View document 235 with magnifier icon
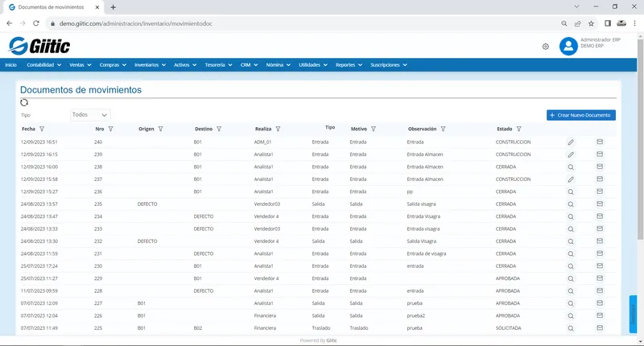Image resolution: width=644 pixels, height=346 pixels. pyautogui.click(x=571, y=204)
